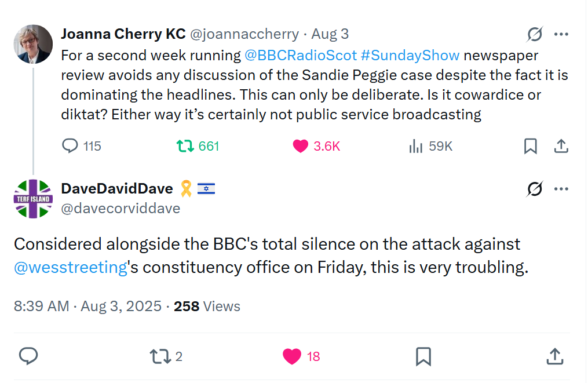Open the TERF ISLAND avatar of DaveDavidDave
Viewport: 588px width, 383px height.
click(x=33, y=199)
